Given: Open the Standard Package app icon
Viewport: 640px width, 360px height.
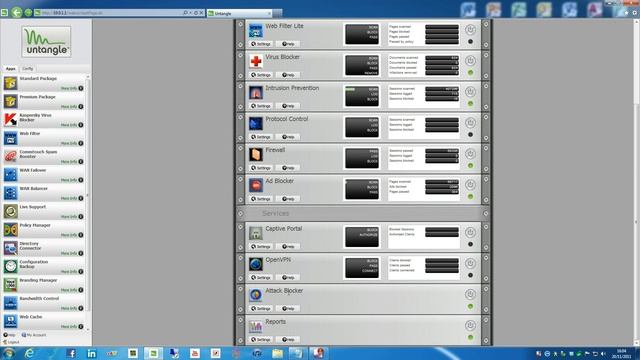Looking at the screenshot, I should point(11,83).
